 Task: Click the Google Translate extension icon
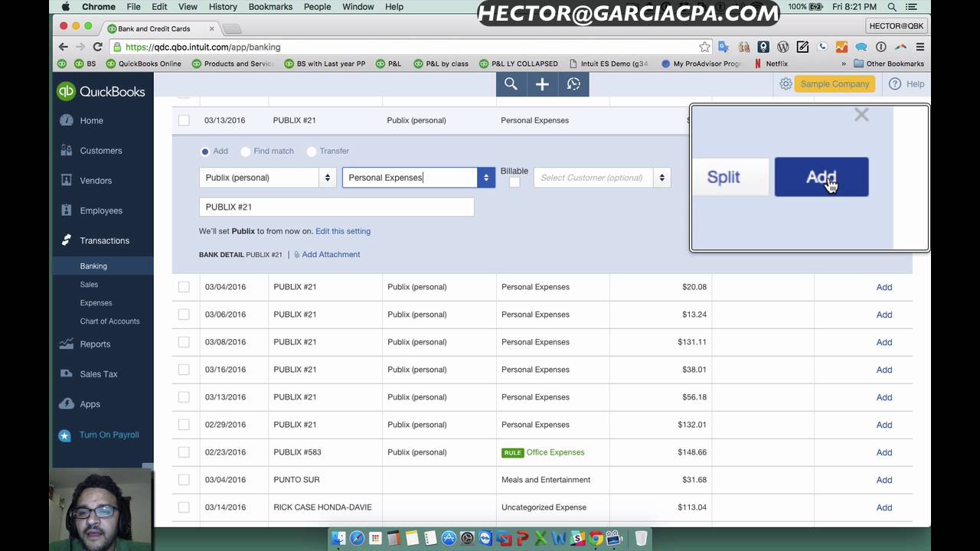point(724,47)
